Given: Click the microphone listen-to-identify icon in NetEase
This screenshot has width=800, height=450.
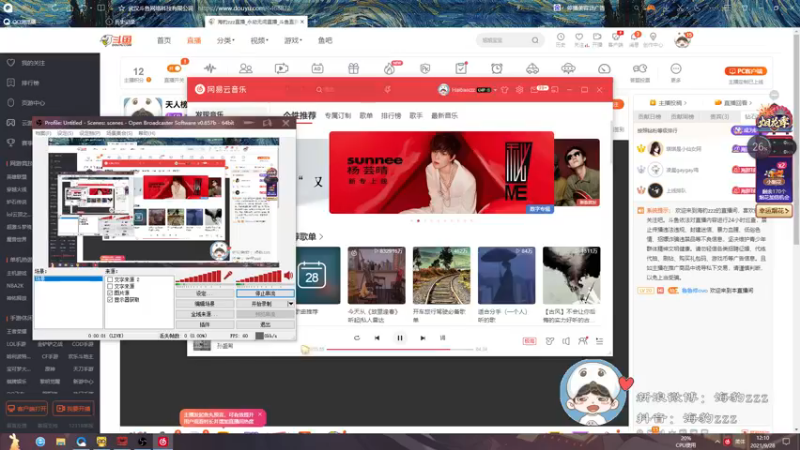Looking at the screenshot, I should 388,90.
